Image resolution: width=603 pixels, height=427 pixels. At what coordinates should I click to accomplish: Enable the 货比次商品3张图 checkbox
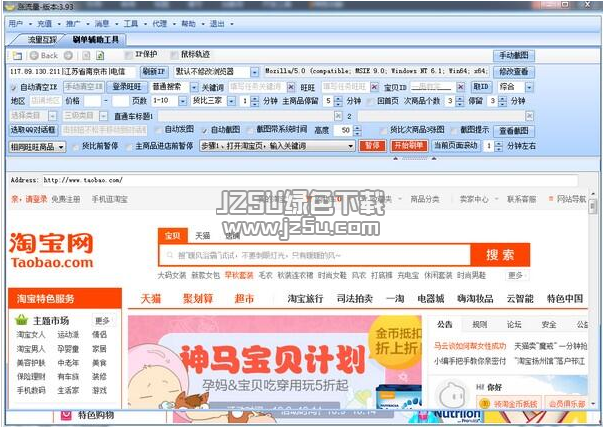pyautogui.click(x=383, y=130)
